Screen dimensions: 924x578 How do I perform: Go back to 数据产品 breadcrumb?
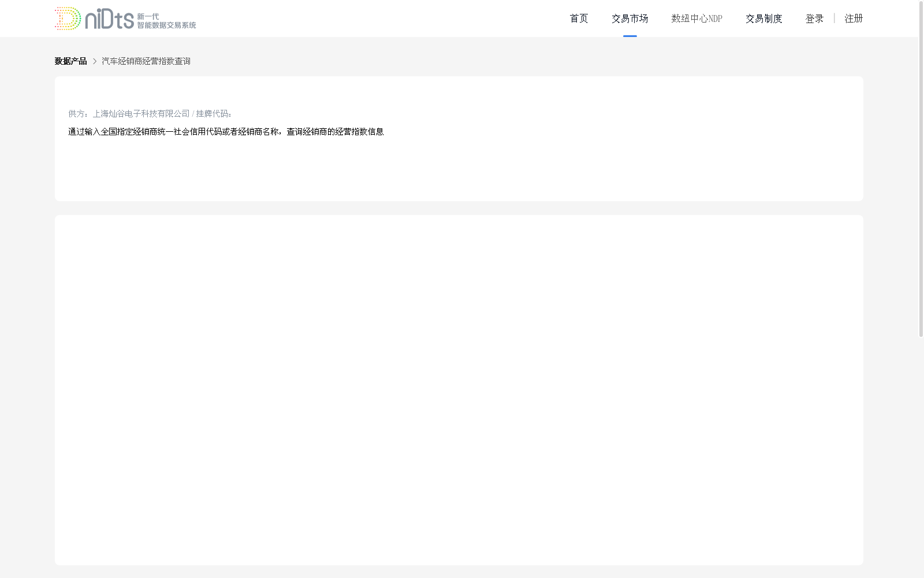70,61
